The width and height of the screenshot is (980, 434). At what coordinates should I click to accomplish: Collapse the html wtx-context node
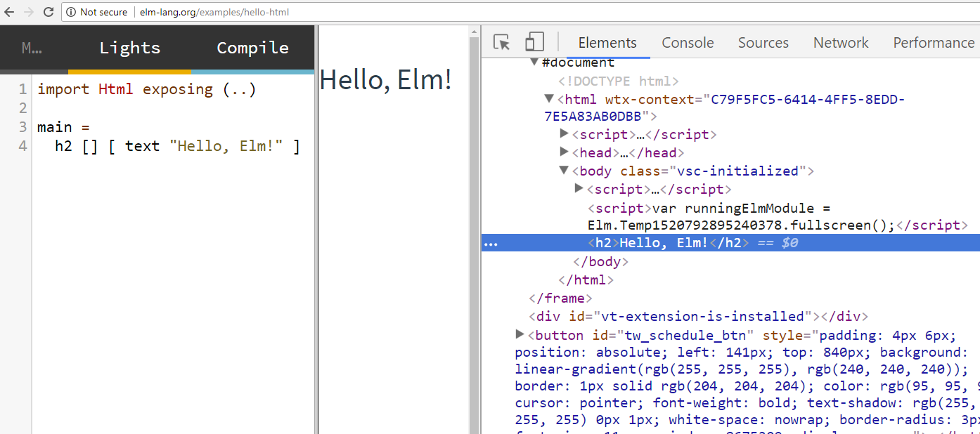coord(549,99)
